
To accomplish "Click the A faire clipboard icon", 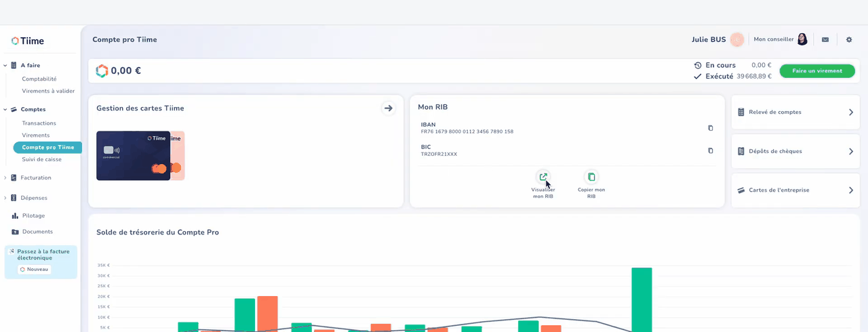I will click(14, 66).
